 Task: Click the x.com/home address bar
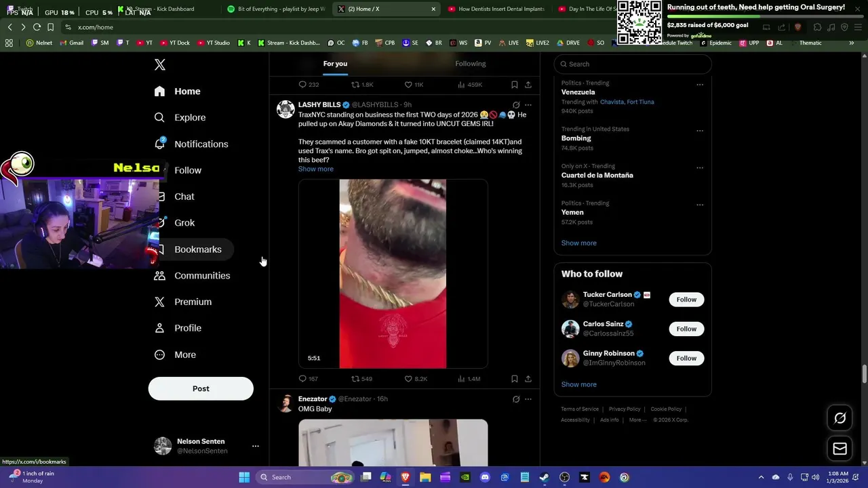pos(339,27)
